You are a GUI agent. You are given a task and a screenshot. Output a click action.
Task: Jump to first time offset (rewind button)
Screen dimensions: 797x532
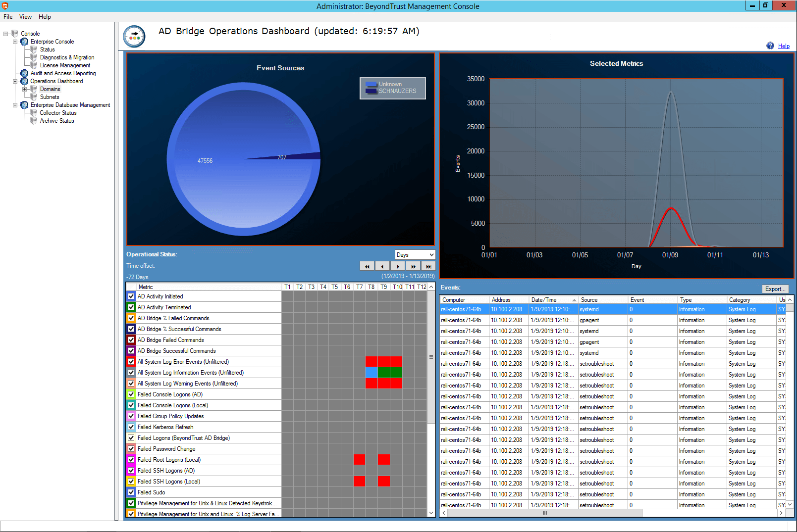pos(367,266)
